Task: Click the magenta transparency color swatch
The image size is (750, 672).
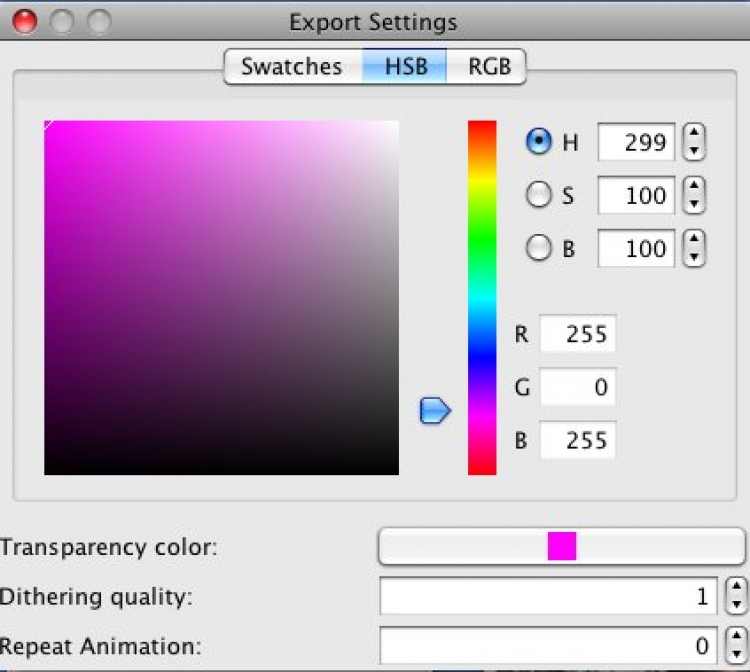Action: tap(562, 546)
